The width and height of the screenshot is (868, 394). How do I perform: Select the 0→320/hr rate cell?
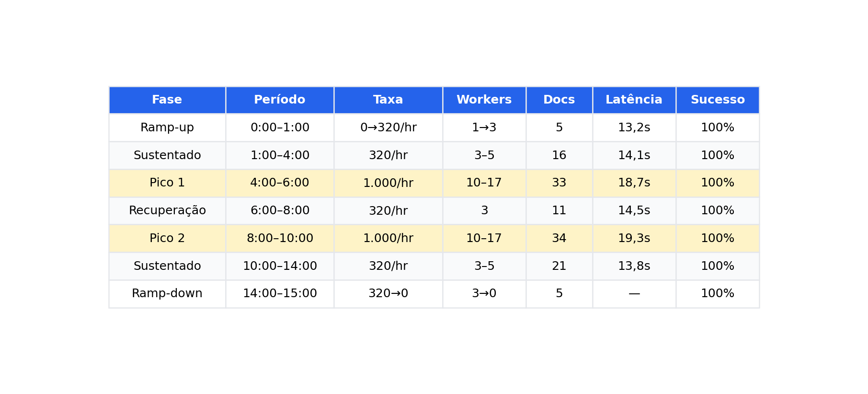388,127
